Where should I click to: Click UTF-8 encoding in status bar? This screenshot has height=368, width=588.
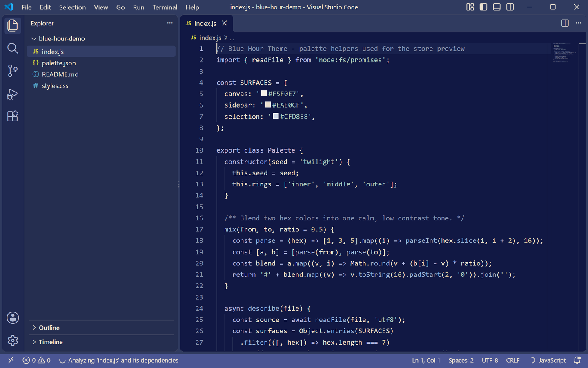click(490, 360)
